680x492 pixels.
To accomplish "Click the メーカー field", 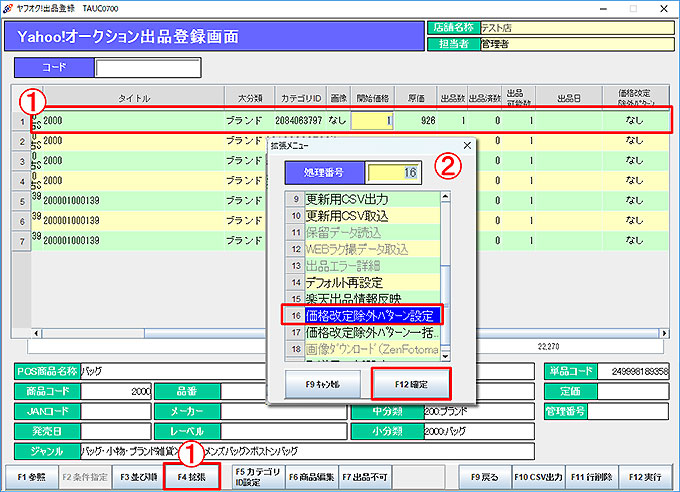I will pyautogui.click(x=284, y=411).
